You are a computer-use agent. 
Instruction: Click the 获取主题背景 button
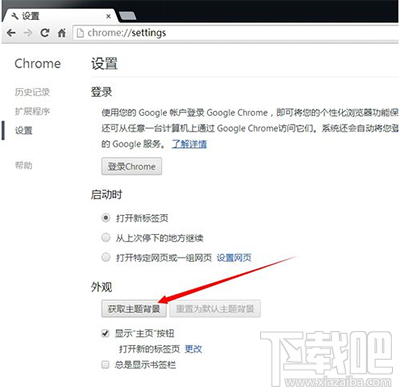(134, 309)
